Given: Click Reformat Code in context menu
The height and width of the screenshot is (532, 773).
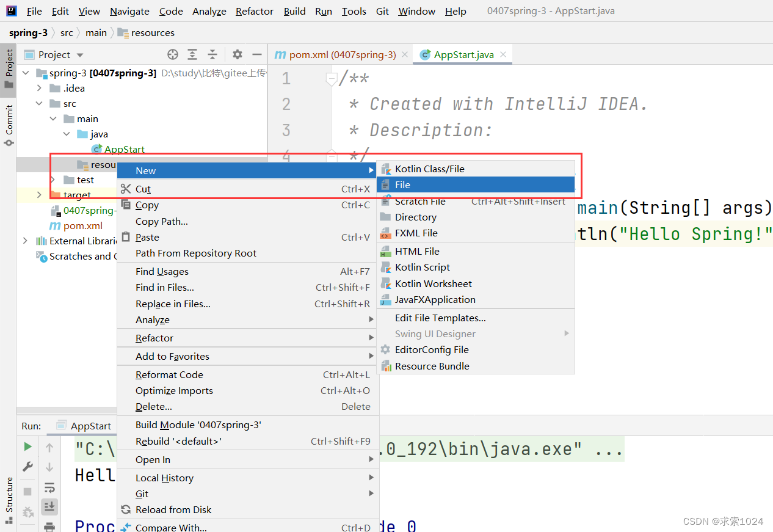Looking at the screenshot, I should tap(248, 374).
